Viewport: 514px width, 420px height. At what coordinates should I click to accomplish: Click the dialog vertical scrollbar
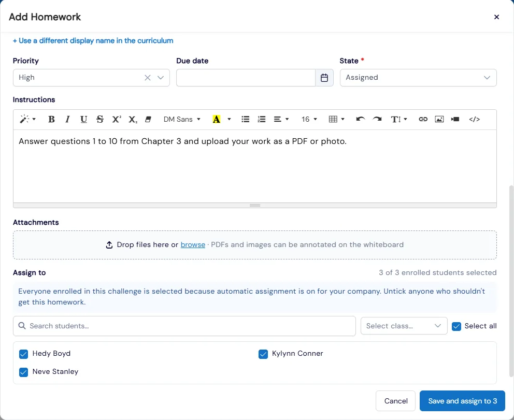coord(511,281)
